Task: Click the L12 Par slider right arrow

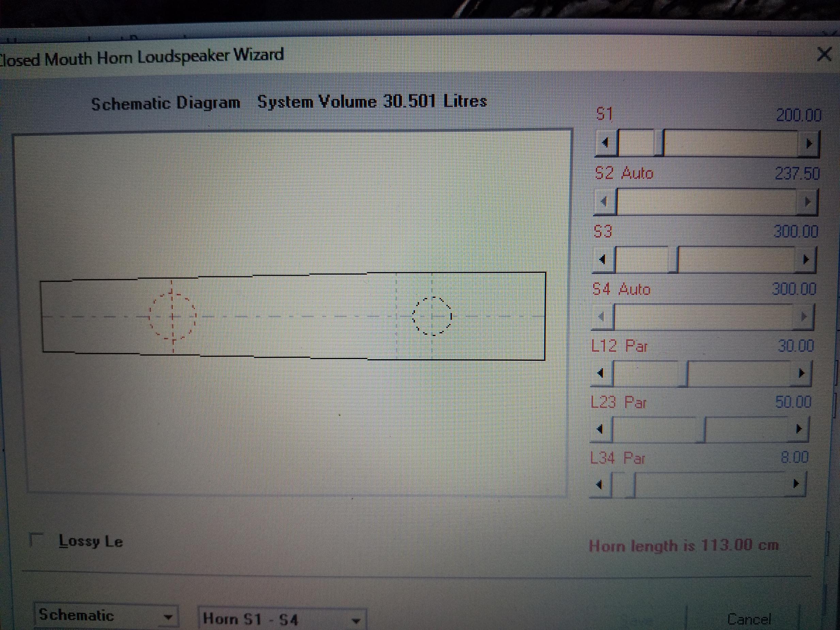Action: point(801,373)
